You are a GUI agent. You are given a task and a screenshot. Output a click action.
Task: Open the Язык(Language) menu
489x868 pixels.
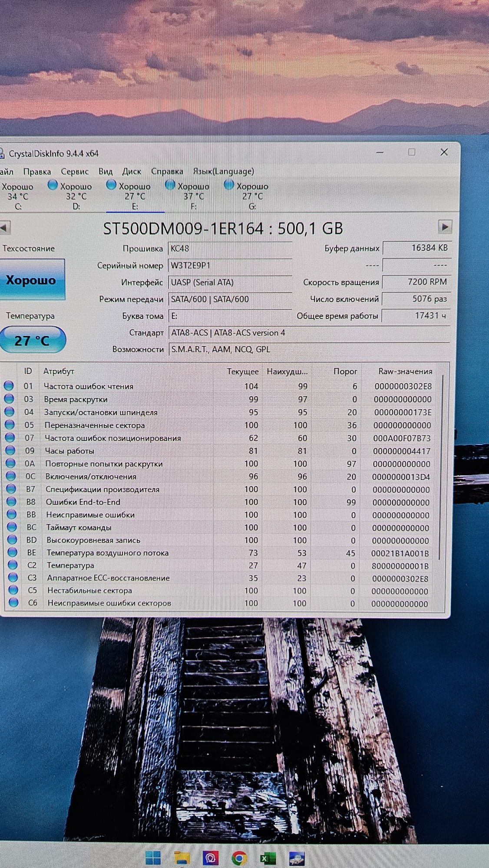[x=224, y=172]
